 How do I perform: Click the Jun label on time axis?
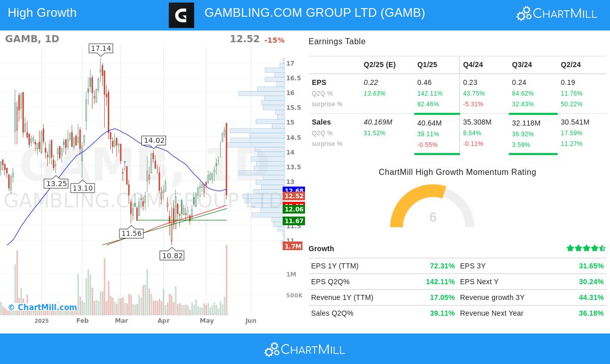[251, 321]
